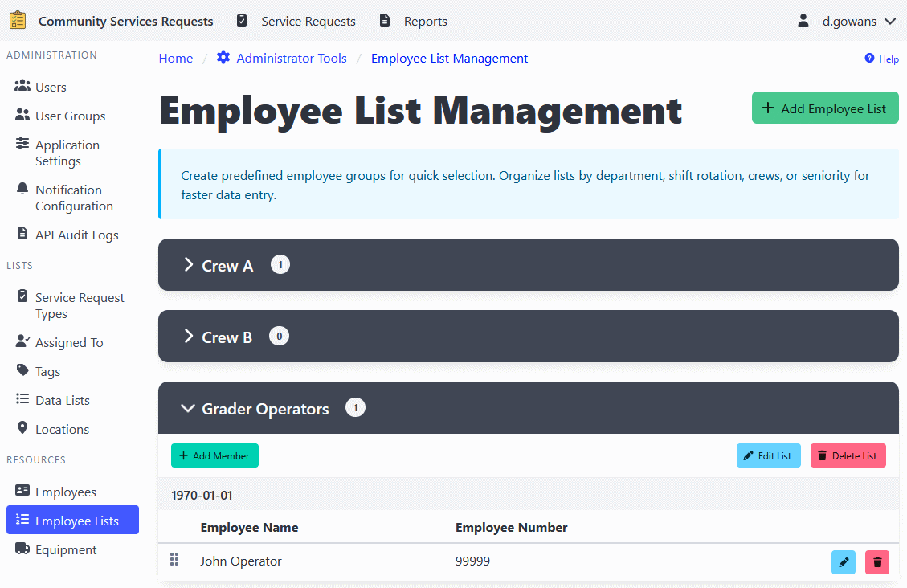Delete John Operator with the trash icon

(x=876, y=561)
